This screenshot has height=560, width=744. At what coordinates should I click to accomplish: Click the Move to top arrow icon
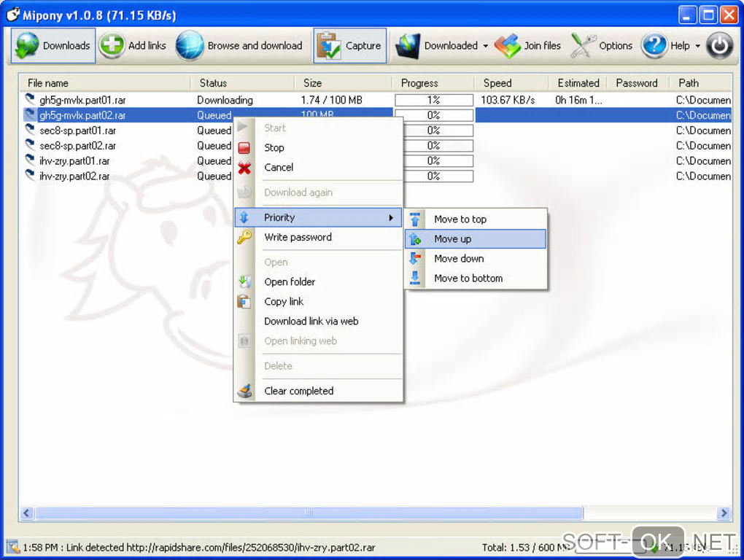(x=415, y=219)
